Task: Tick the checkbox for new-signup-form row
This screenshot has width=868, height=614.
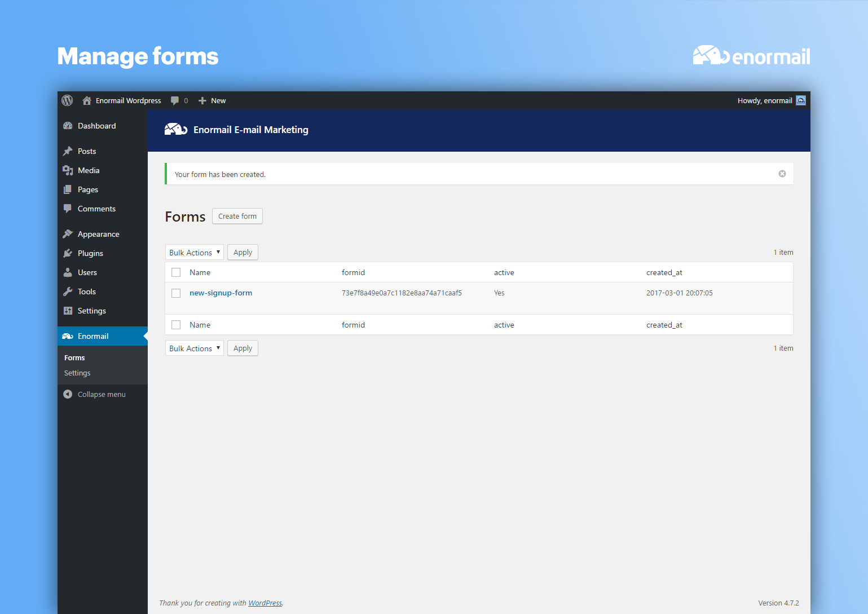Action: [x=176, y=293]
